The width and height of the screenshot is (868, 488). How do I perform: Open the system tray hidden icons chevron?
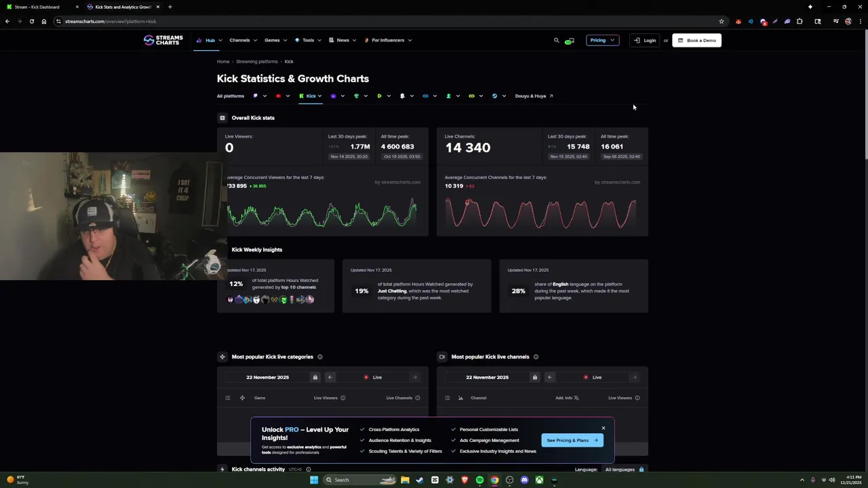802,480
